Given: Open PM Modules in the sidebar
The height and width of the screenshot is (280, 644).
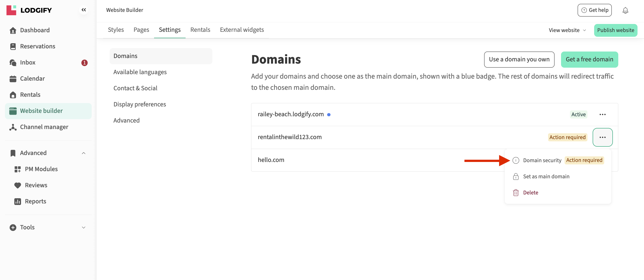Looking at the screenshot, I should [x=41, y=169].
